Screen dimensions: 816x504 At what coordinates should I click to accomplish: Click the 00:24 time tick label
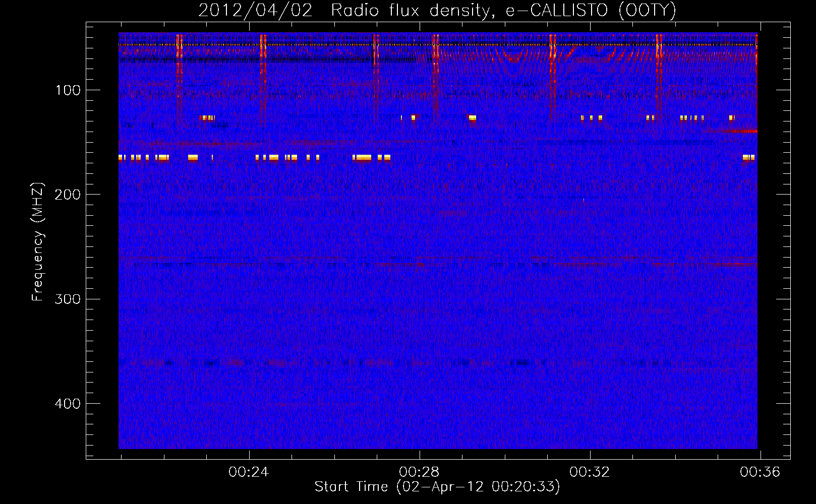click(x=249, y=472)
